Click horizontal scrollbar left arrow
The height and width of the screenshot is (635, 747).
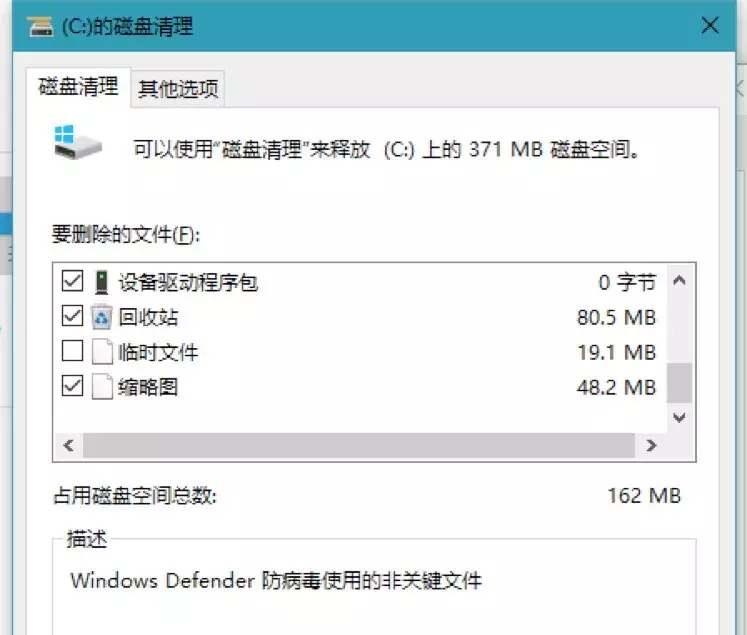click(x=69, y=445)
